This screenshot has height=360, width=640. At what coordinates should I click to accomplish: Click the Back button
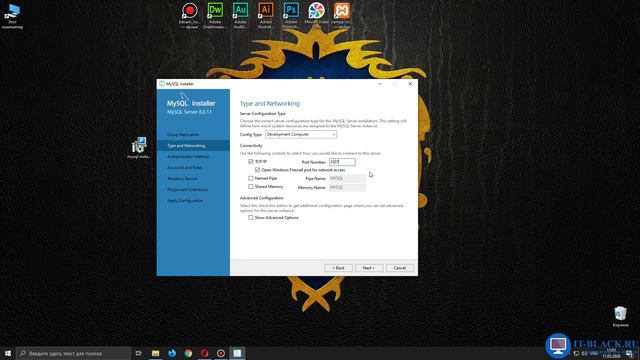click(x=338, y=268)
